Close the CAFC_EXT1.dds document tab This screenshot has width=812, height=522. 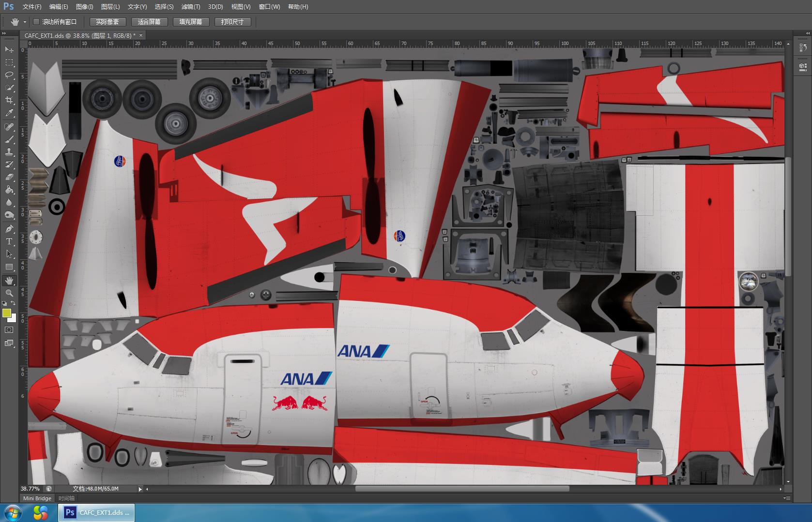pyautogui.click(x=141, y=35)
